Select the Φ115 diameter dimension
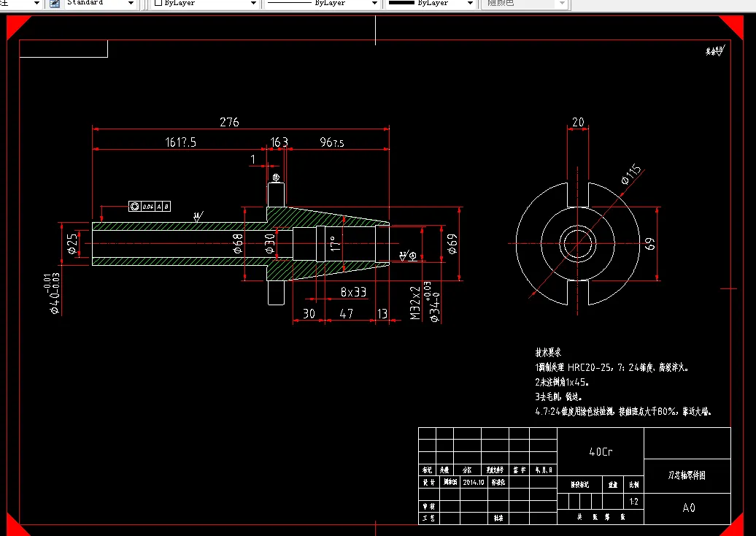The image size is (756, 536). click(x=632, y=175)
